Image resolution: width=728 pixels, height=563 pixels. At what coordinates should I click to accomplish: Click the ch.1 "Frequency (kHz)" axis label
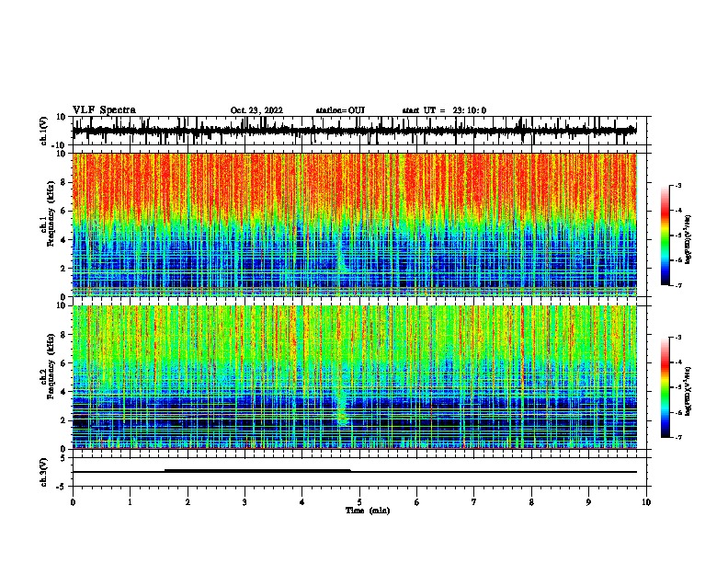click(51, 213)
